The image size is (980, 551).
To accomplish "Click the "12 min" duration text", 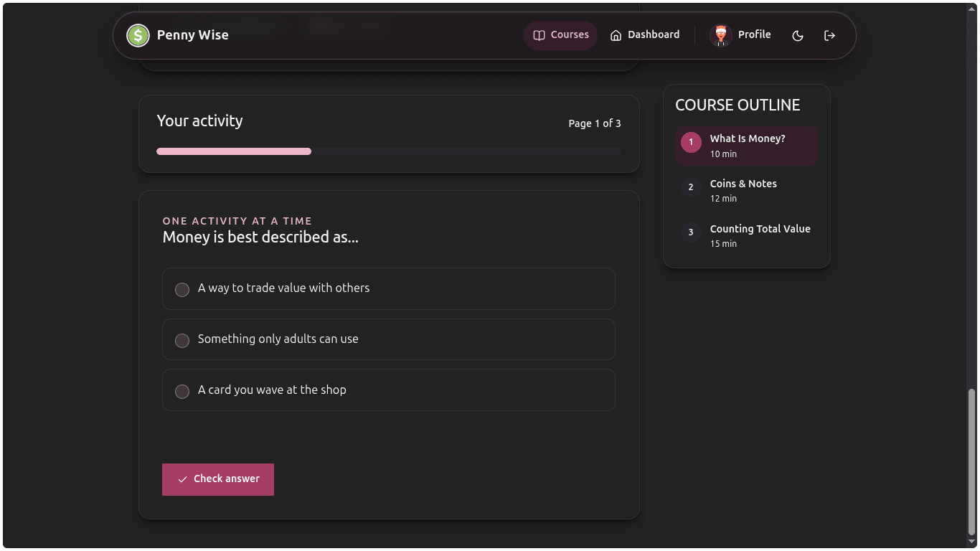I will [x=723, y=199].
